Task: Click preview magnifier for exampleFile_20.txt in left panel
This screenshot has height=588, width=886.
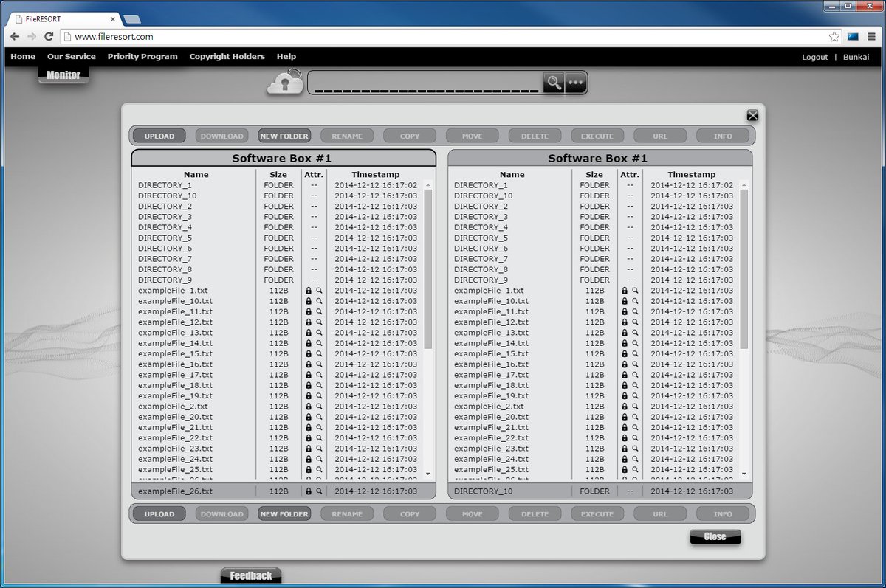Action: point(319,417)
